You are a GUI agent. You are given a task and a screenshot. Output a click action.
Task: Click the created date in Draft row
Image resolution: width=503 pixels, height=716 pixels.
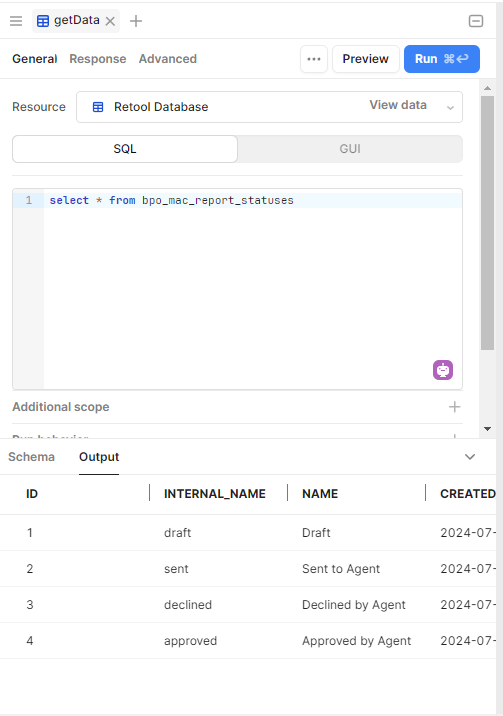tap(468, 533)
